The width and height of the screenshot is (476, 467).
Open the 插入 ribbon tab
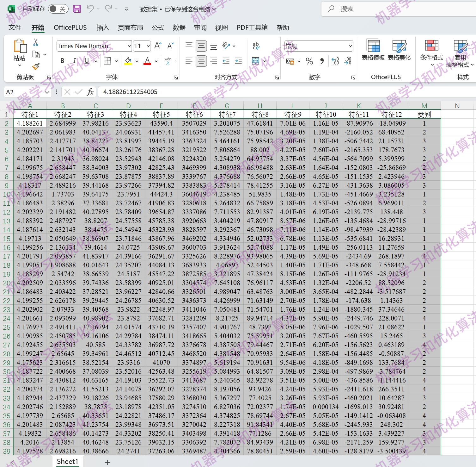pos(103,28)
